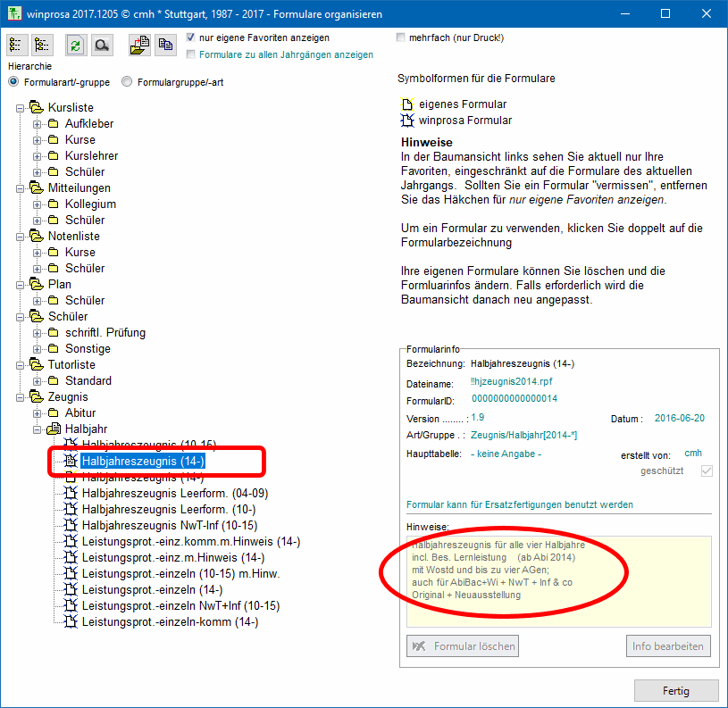Click the second tree-collapse toolbar icon
This screenshot has height=708, width=728.
(x=41, y=46)
